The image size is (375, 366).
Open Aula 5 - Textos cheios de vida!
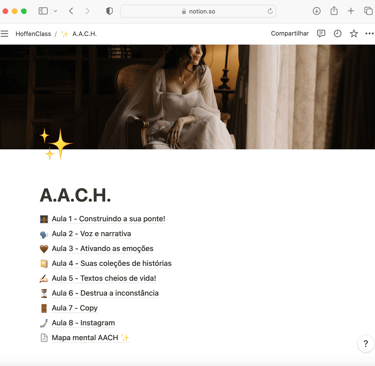coord(104,278)
